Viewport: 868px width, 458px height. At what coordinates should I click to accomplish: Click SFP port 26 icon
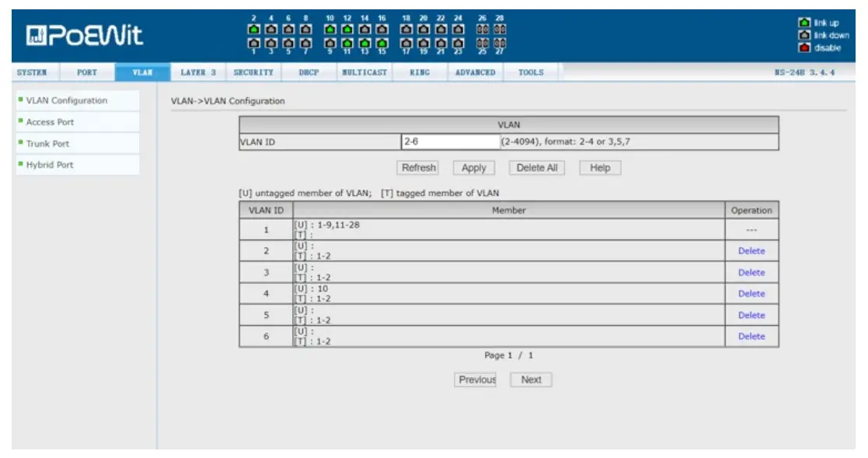pyautogui.click(x=483, y=30)
